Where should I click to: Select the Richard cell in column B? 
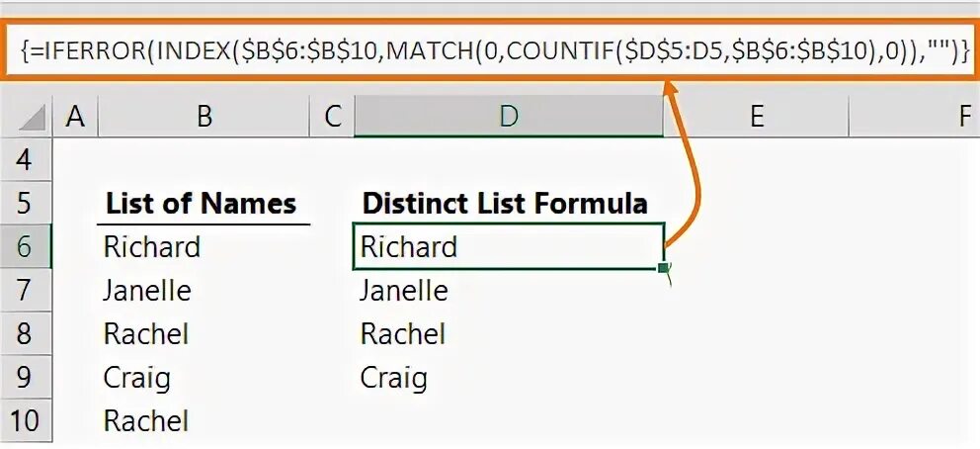[x=152, y=247]
